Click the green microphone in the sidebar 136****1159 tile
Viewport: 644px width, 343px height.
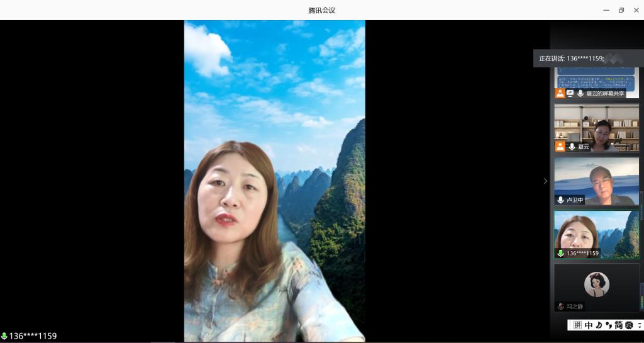click(560, 253)
